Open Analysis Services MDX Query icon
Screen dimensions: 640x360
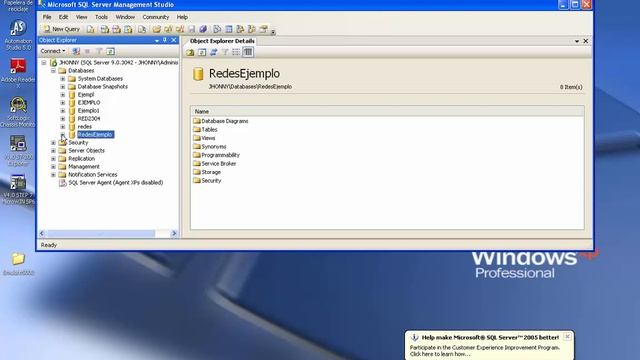point(105,29)
